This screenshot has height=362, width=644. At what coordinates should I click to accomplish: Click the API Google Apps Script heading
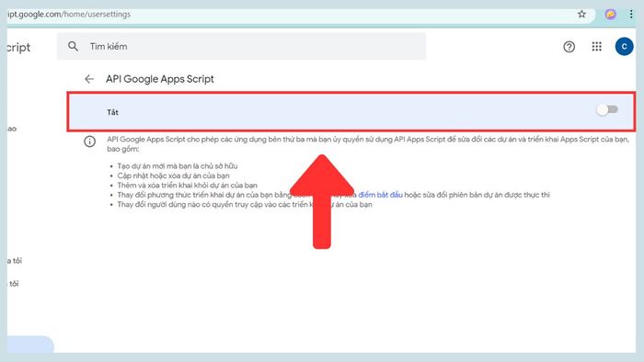point(160,79)
